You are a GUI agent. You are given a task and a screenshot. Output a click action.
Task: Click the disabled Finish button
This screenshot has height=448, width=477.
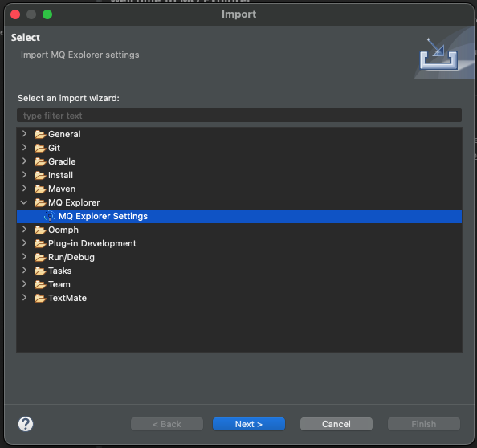click(423, 424)
